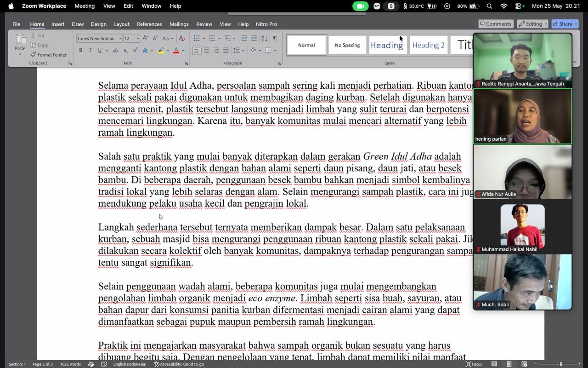Open the font size 12 dropdown
The image size is (588, 368).
coord(137,39)
